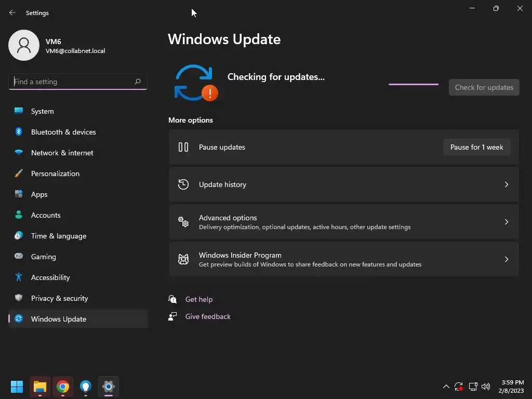
Task: Click the update status tray icon
Action: (458, 387)
